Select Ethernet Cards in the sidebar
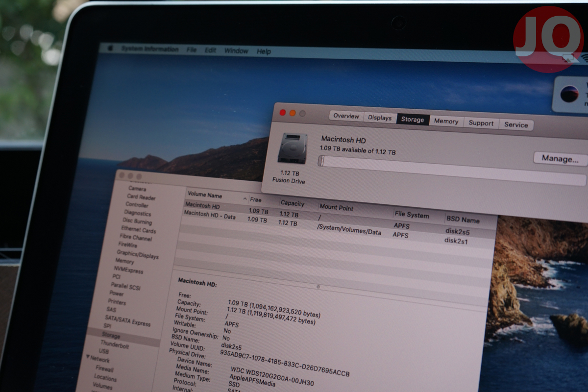588x392 pixels. click(139, 229)
